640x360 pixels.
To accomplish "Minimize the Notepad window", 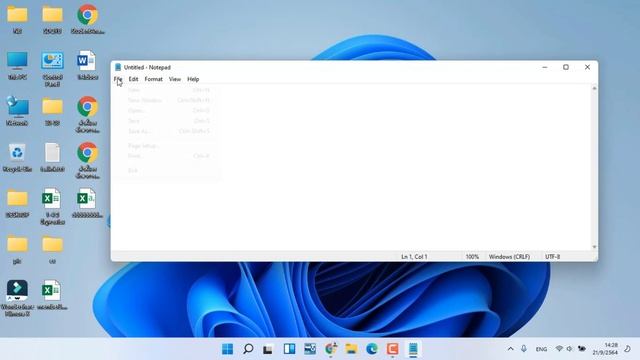I will [544, 67].
